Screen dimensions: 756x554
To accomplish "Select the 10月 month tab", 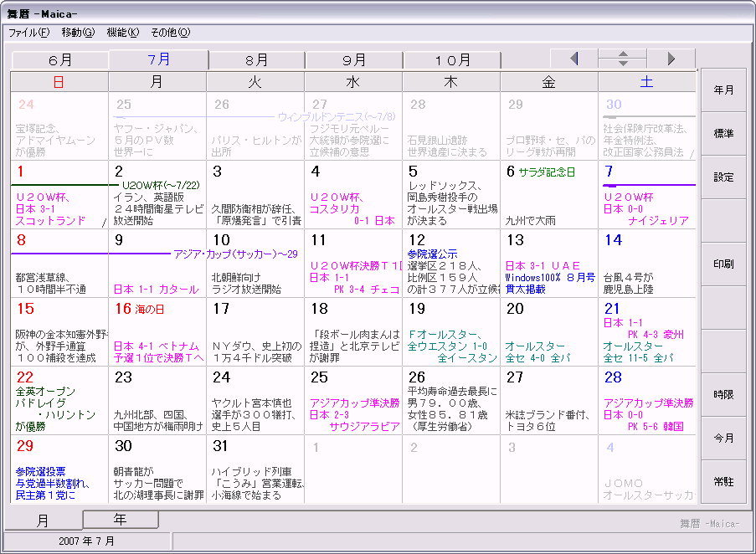I will [x=452, y=60].
